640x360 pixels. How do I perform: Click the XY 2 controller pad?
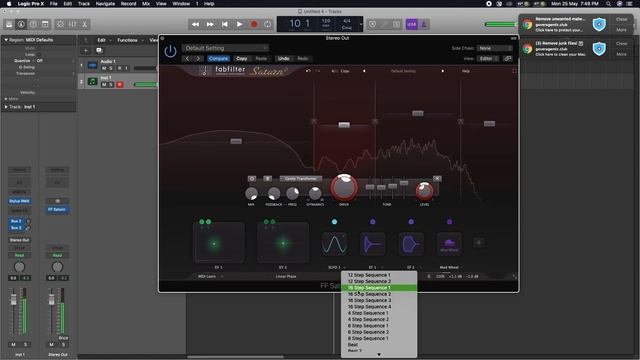point(283,243)
